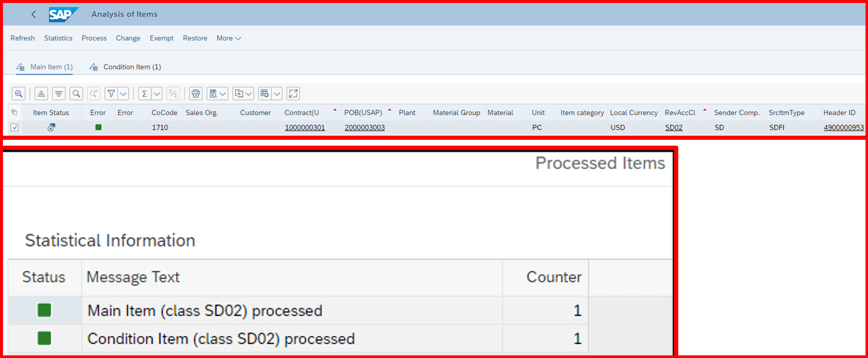Expand the table to full screen view
Viewport: 868px width, 358px height.
click(x=293, y=93)
